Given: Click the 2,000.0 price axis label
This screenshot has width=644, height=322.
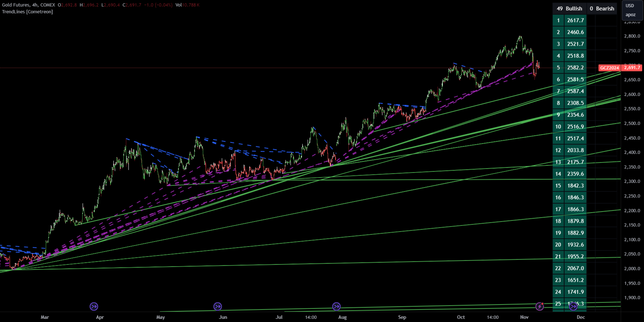Looking at the screenshot, I should coord(632,269).
